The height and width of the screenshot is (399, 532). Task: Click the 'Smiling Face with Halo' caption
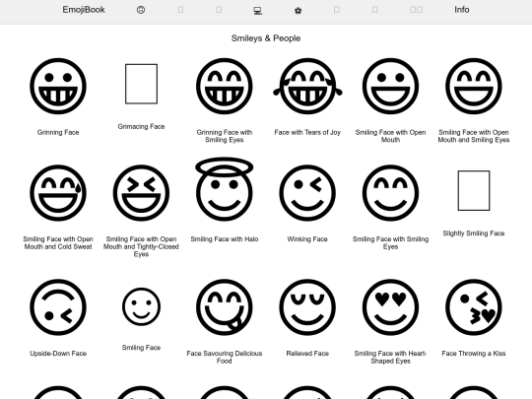point(225,239)
